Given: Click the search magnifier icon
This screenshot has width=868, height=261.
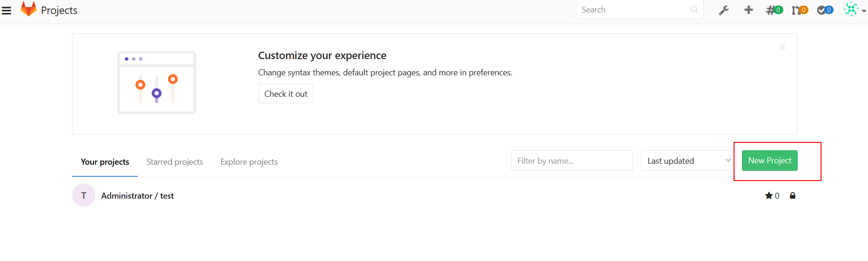Looking at the screenshot, I should [x=694, y=10].
